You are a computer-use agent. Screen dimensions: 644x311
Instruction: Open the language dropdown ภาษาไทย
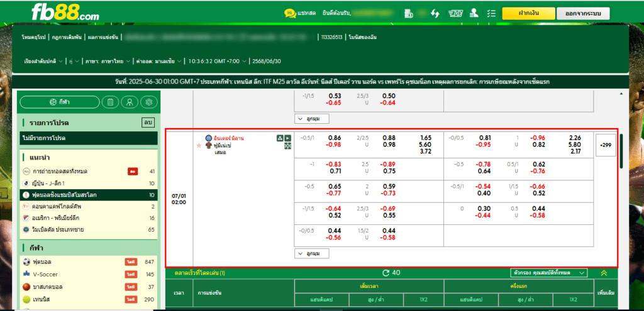point(108,61)
